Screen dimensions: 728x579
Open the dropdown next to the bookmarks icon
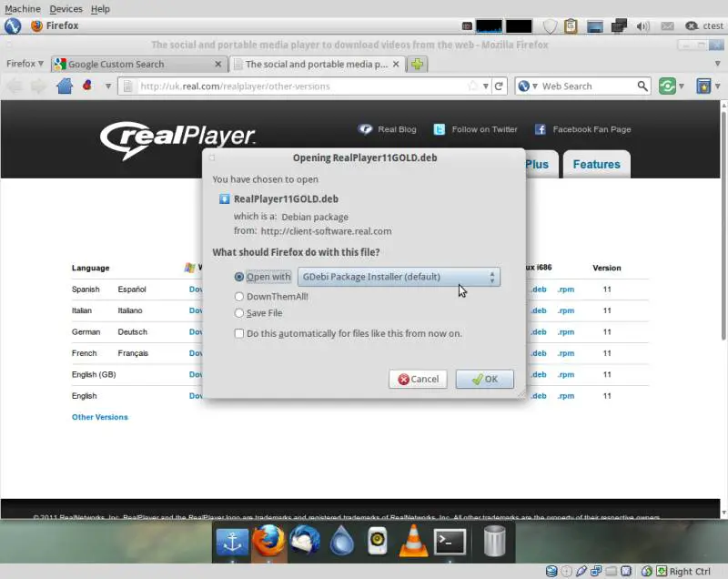point(718,86)
